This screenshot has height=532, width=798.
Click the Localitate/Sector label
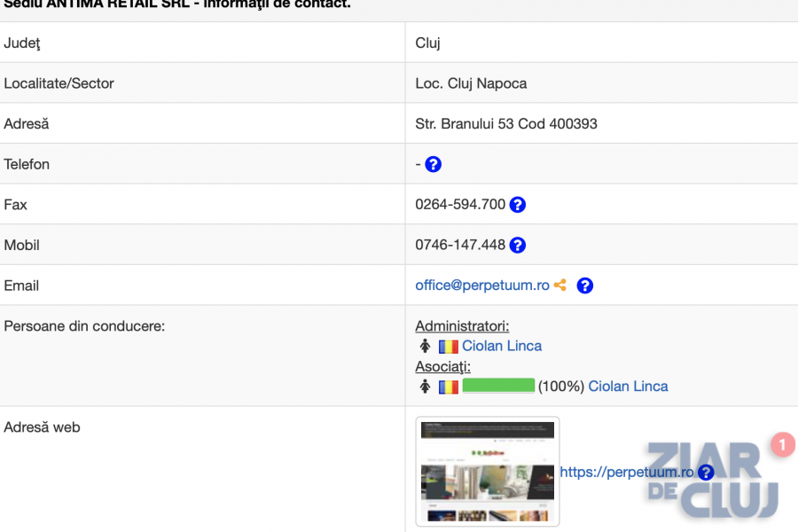click(x=59, y=83)
